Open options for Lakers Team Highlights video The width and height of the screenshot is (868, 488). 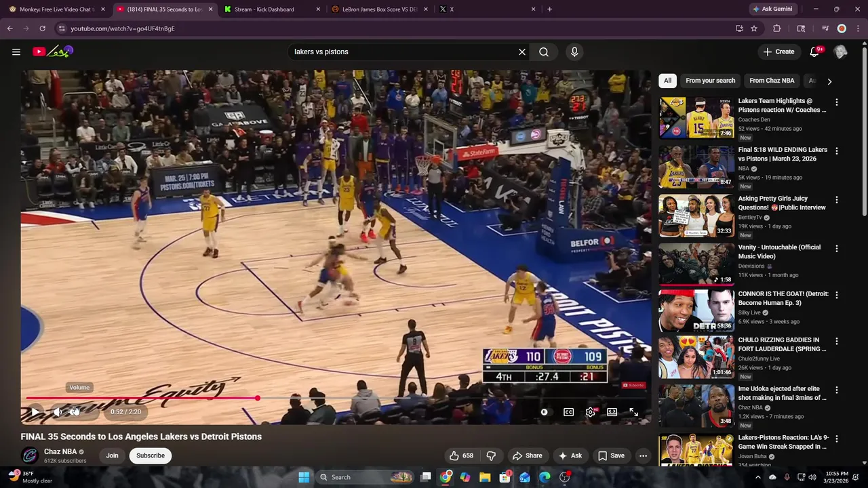coord(836,102)
